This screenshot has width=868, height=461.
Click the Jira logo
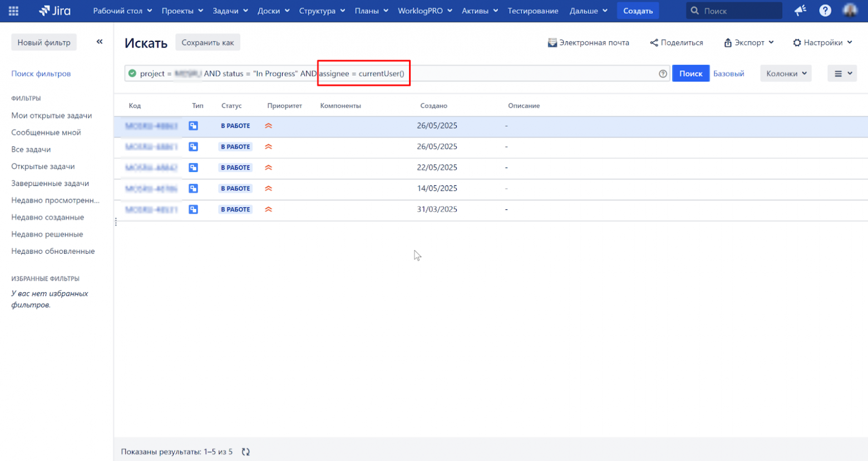click(x=53, y=10)
